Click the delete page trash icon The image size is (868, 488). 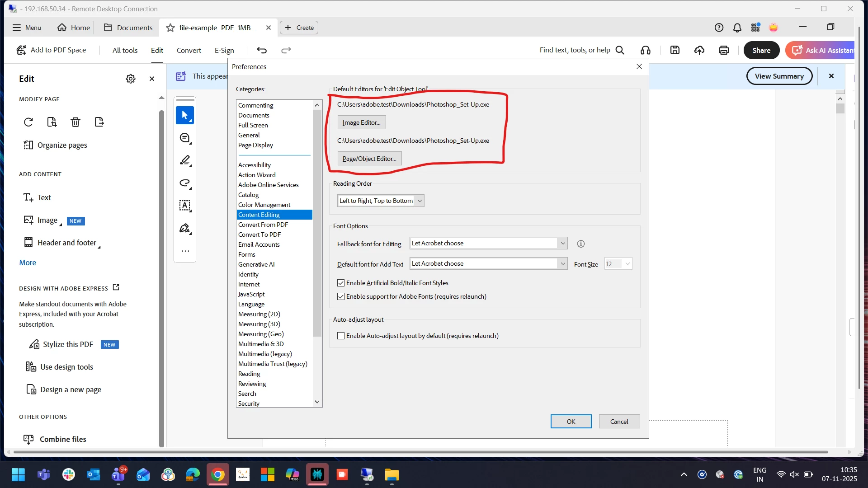[75, 122]
